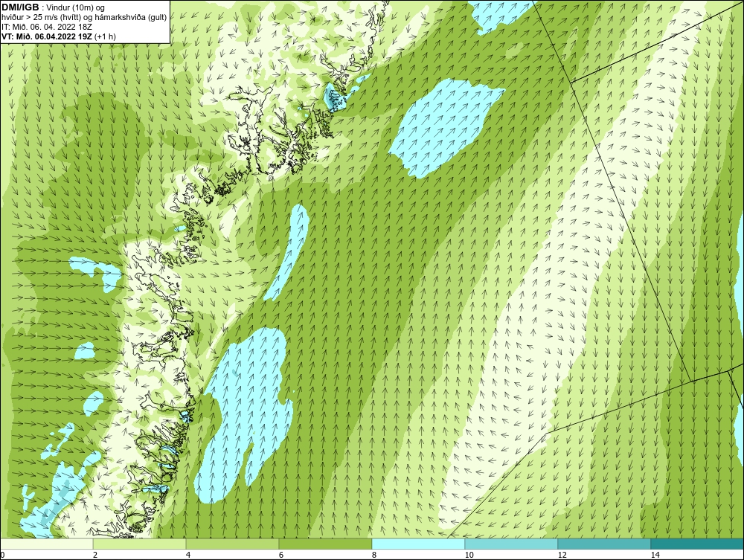Click the scale label '0'
The image size is (744, 560).
tap(2, 555)
